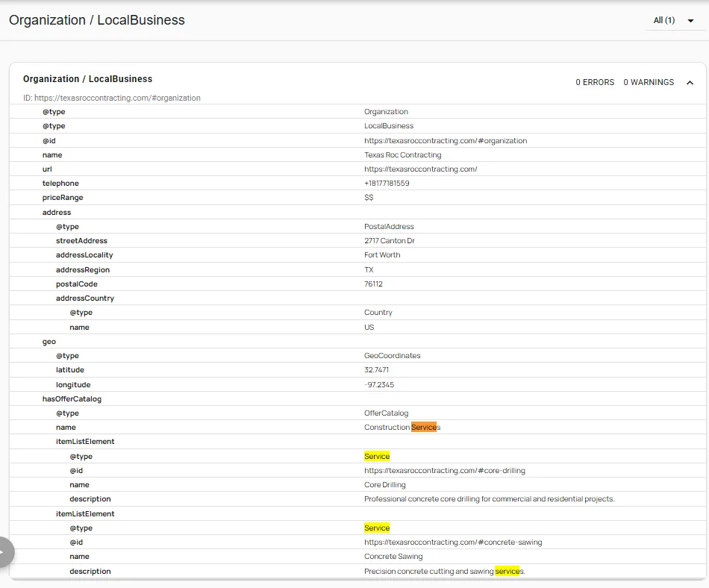Click the geo property label
This screenshot has height=588, width=709.
49,342
